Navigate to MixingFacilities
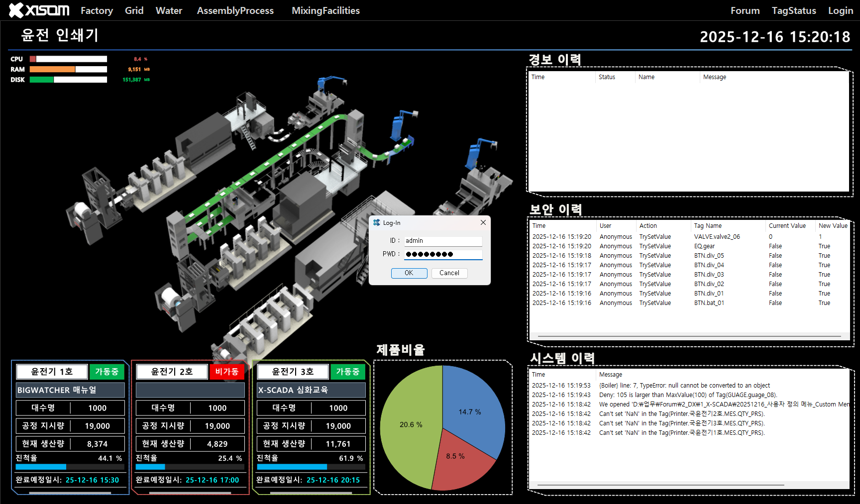The height and width of the screenshot is (504, 860). tap(325, 10)
